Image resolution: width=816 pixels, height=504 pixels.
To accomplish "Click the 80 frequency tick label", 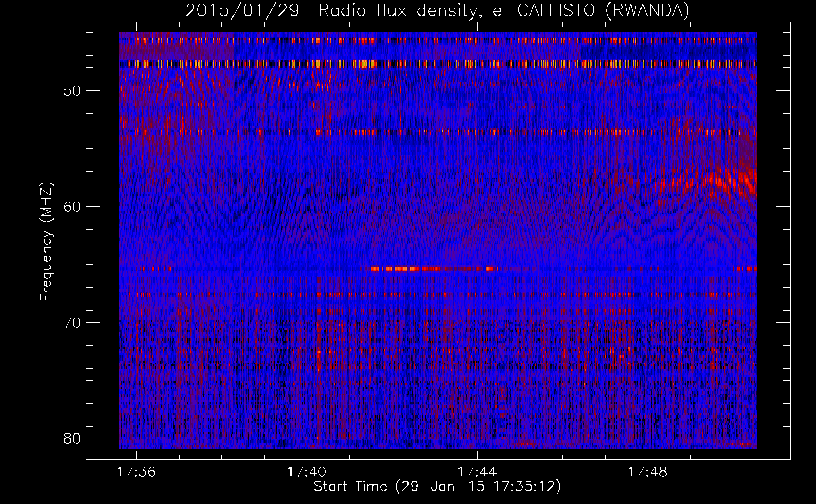I will [x=72, y=438].
